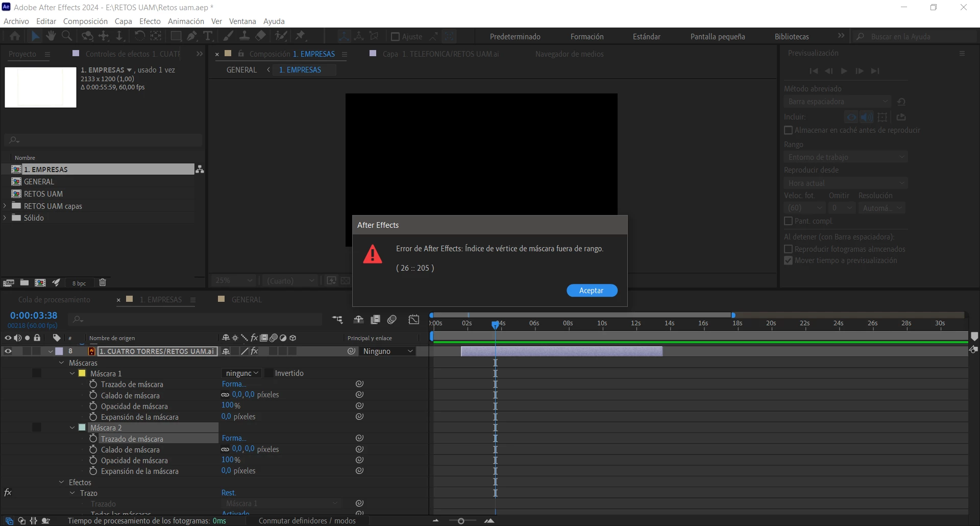This screenshot has width=980, height=526.
Task: Select the Rectangle shape tool
Action: point(176,36)
